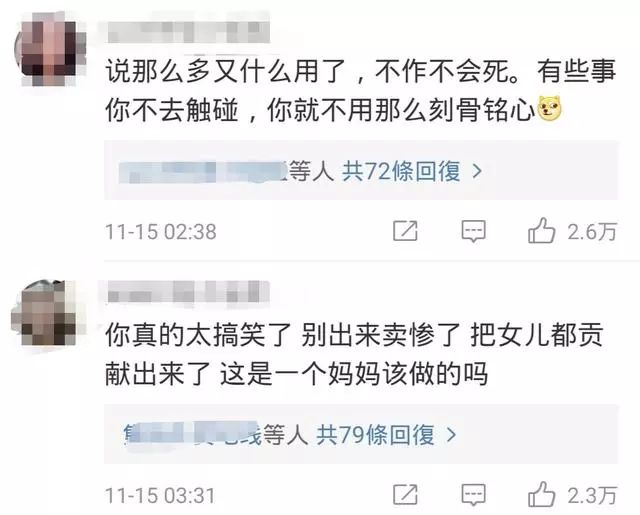Open blurred replier names beside 共72條回復
Image resolution: width=640 pixels, height=515 pixels.
tap(203, 172)
